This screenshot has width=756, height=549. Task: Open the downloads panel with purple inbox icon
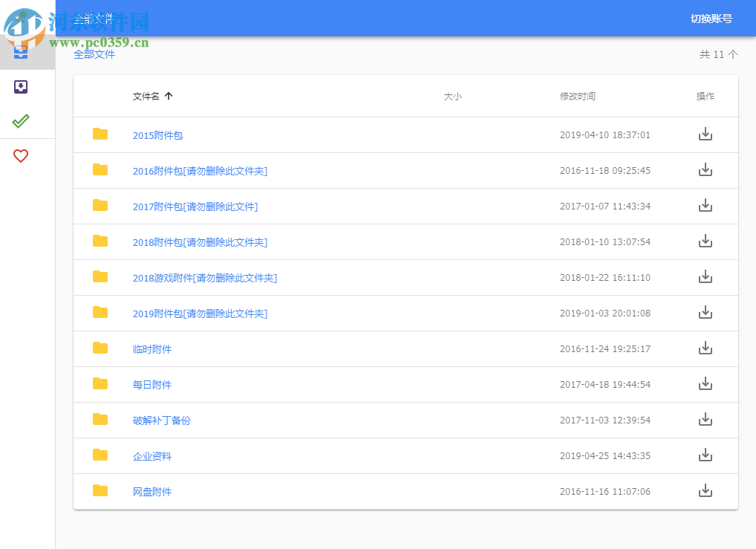pyautogui.click(x=20, y=87)
